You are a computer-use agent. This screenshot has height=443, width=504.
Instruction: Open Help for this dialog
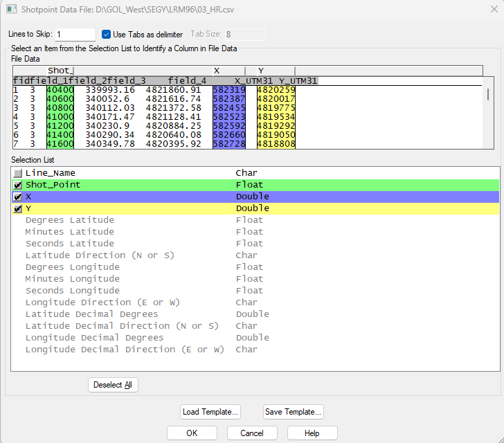click(312, 433)
